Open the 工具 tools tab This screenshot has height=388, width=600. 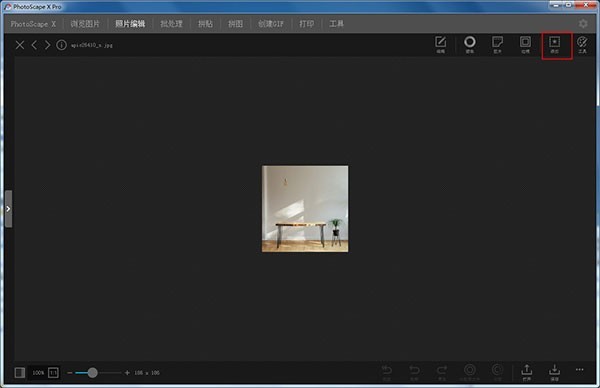click(x=336, y=24)
